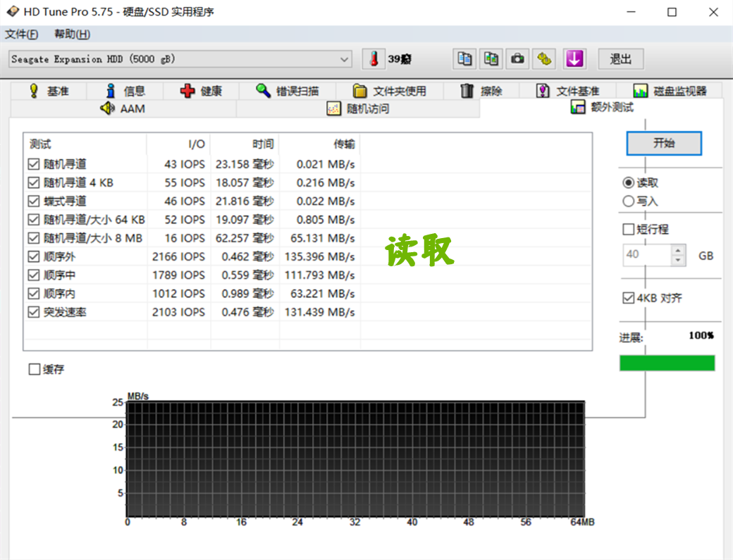The height and width of the screenshot is (560, 733).
Task: Click the 开始 start button
Action: pos(664,143)
